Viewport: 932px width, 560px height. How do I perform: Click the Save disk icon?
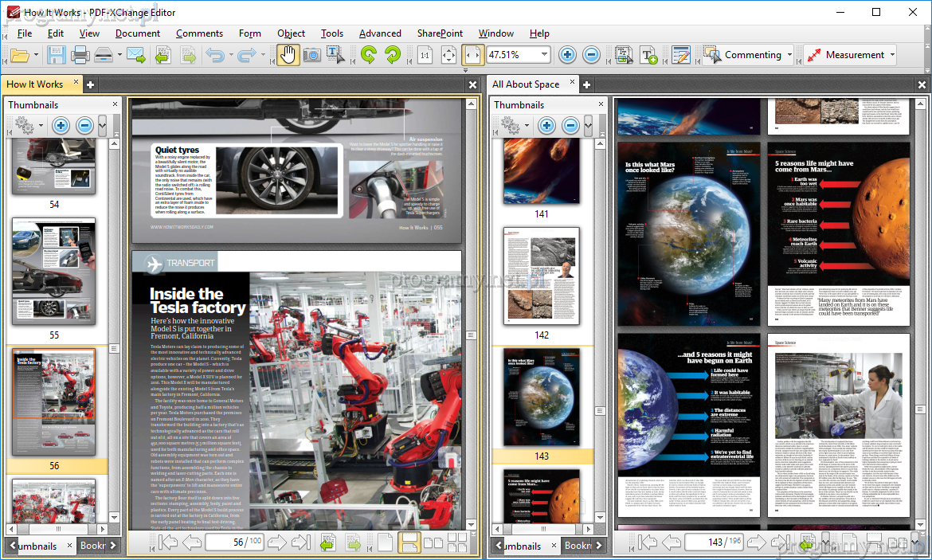(56, 55)
